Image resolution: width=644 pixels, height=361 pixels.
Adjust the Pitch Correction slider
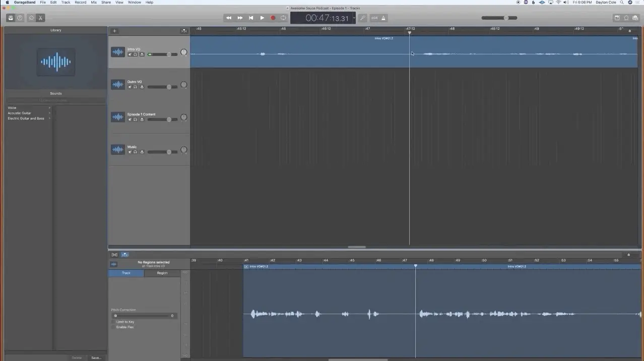click(x=115, y=316)
